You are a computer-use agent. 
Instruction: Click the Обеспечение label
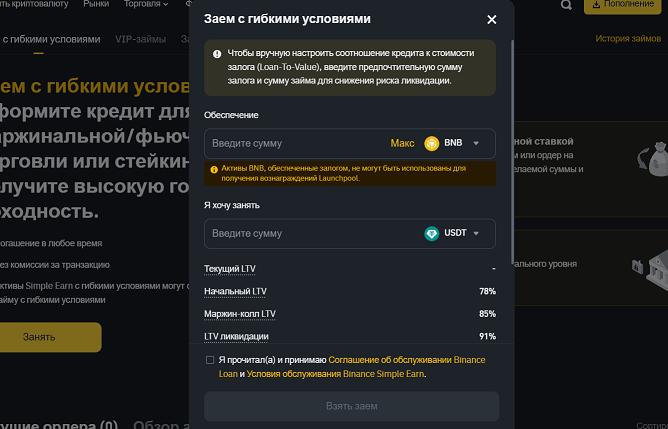click(x=231, y=115)
